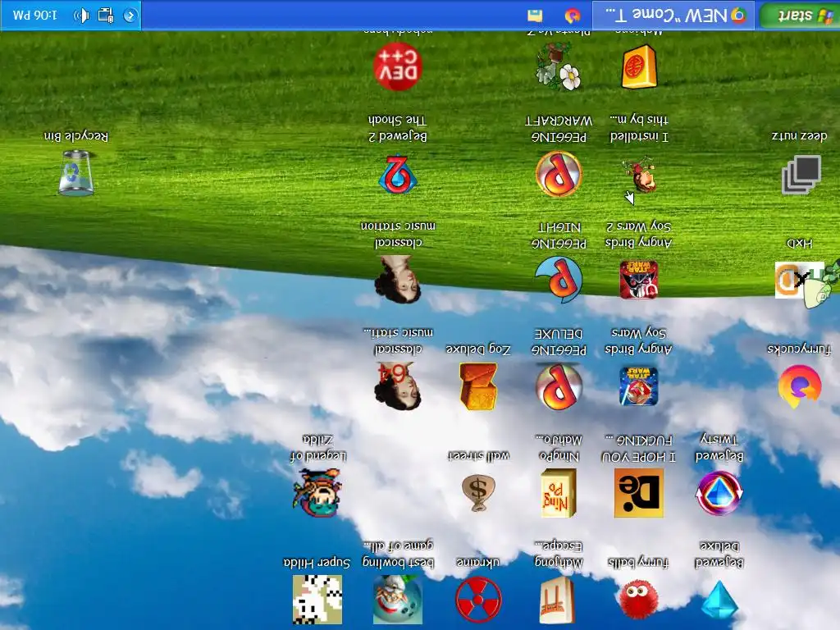Select the Bejeweled Deluxe blue gem icon

tap(719, 600)
